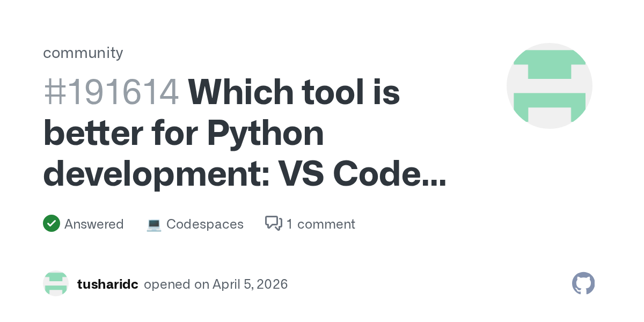This screenshot has width=644, height=322.
Task: Select the discussion number #191614
Action: pos(111,92)
